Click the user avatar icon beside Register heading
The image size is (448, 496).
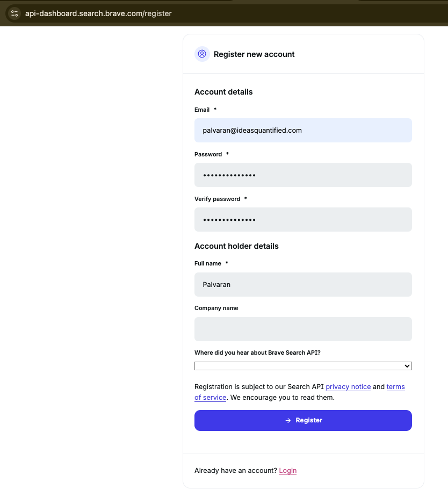click(202, 54)
